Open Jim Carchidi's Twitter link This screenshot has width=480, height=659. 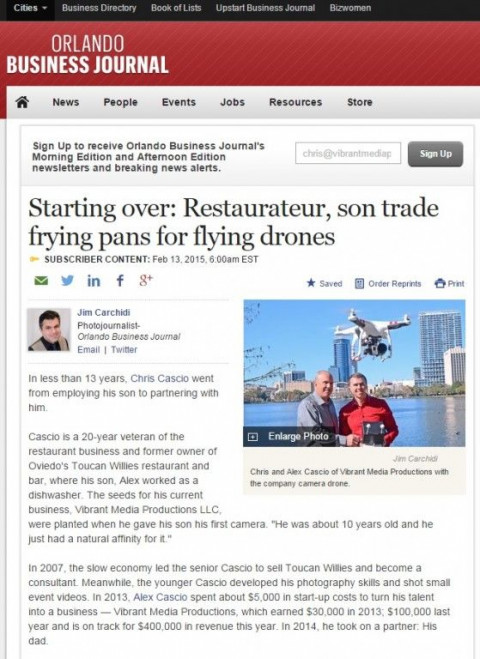point(124,350)
